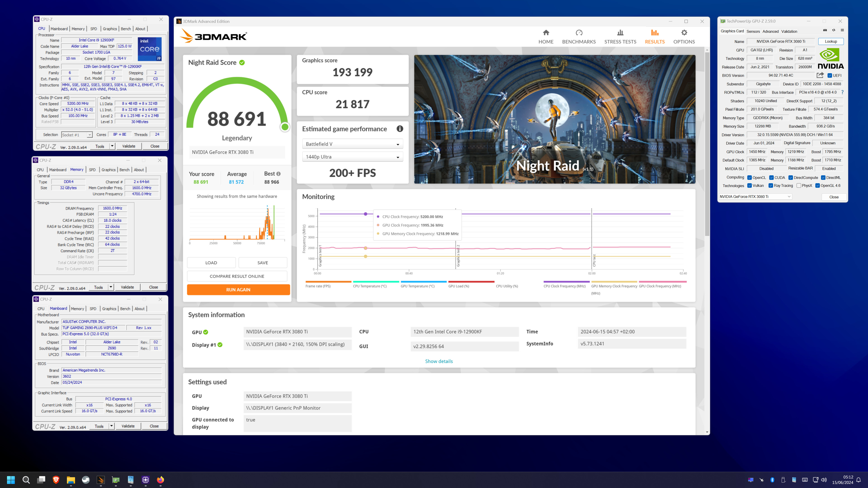
Task: Open the GPU-Z hamburger menu
Action: coord(842,30)
